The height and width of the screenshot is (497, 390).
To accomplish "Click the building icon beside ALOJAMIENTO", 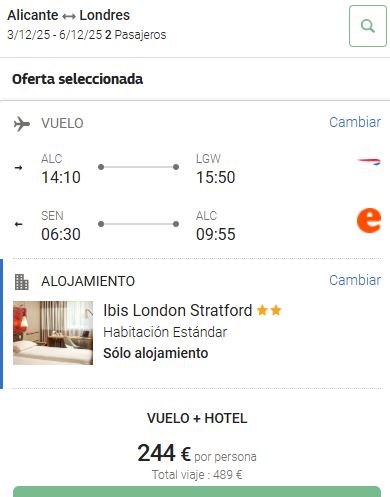I will pyautogui.click(x=22, y=282).
